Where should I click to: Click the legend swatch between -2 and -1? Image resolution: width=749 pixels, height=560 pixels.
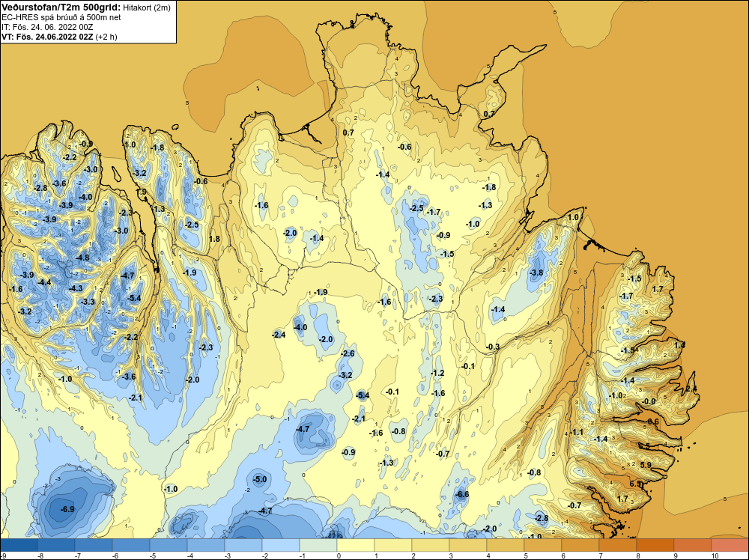coord(281,545)
